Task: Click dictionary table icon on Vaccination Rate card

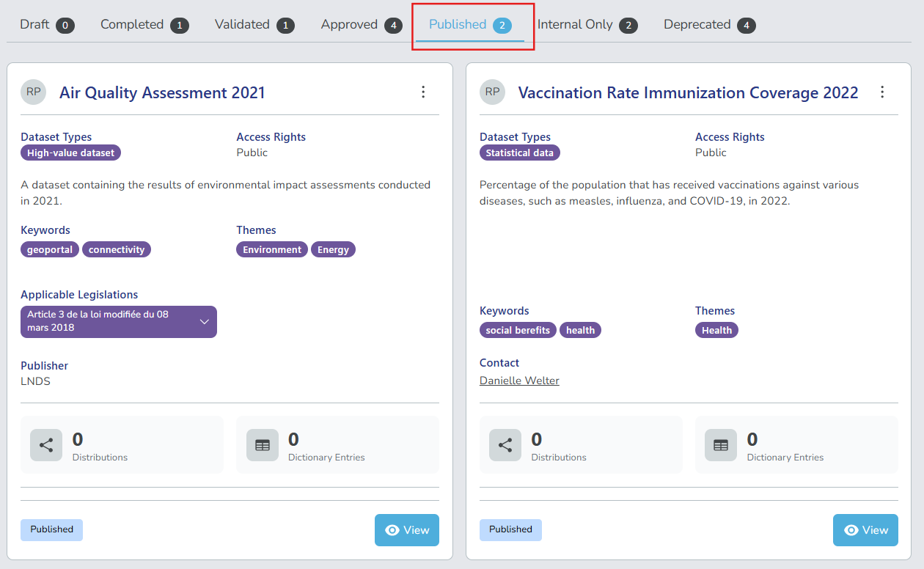Action: (721, 445)
